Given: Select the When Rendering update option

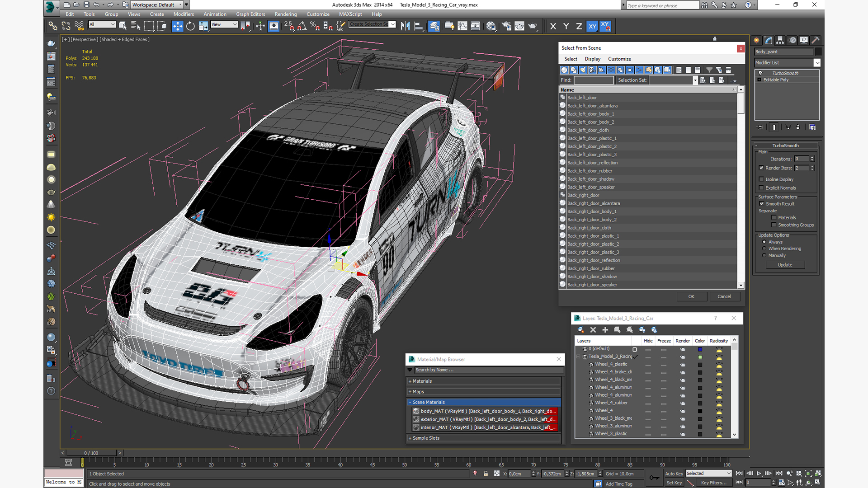Looking at the screenshot, I should pos(764,249).
